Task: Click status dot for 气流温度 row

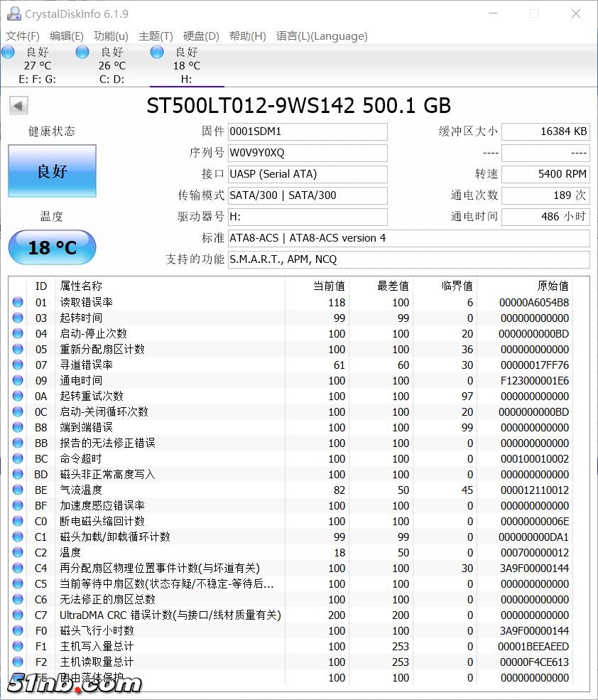Action: pos(18,490)
